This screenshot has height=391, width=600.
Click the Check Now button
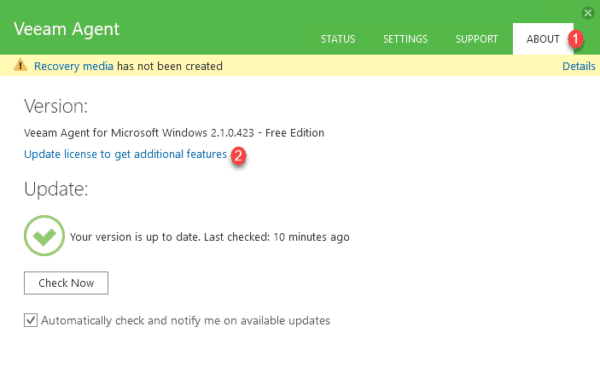(x=66, y=283)
